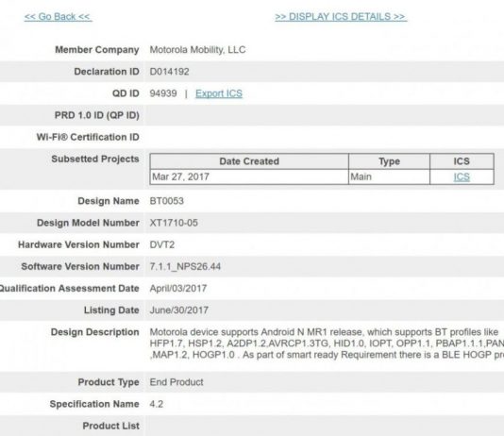Select the Software Version Number 7.1.1_NPS26.44

point(185,267)
